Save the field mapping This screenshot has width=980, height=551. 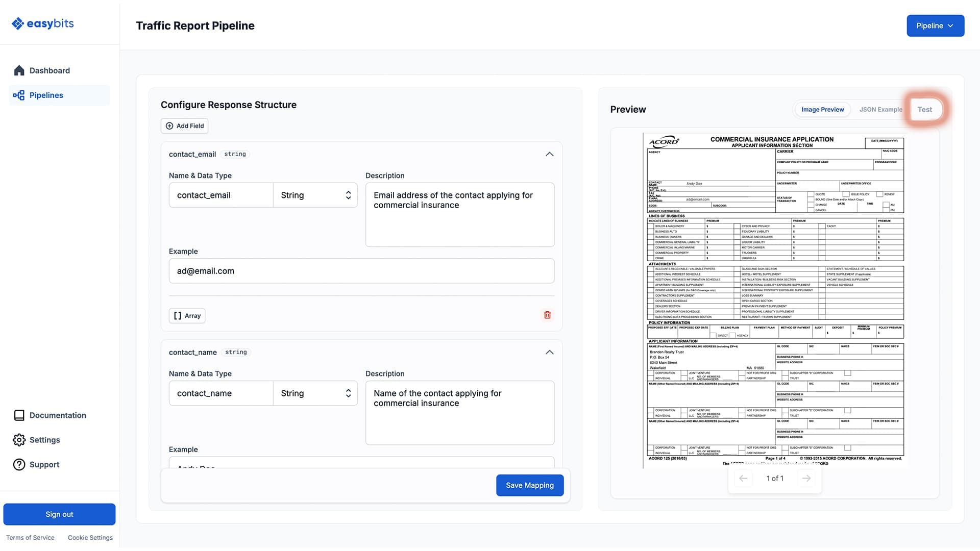529,485
